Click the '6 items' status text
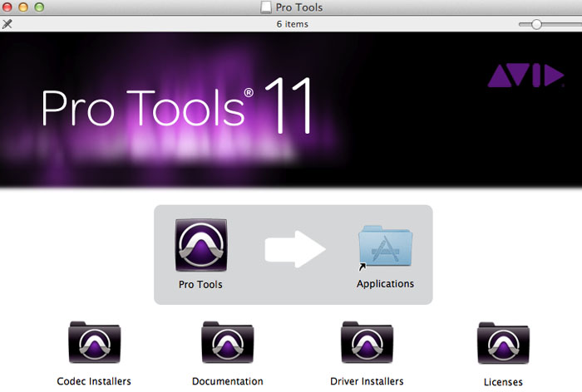Image resolution: width=582 pixels, height=392 pixels. pyautogui.click(x=293, y=24)
